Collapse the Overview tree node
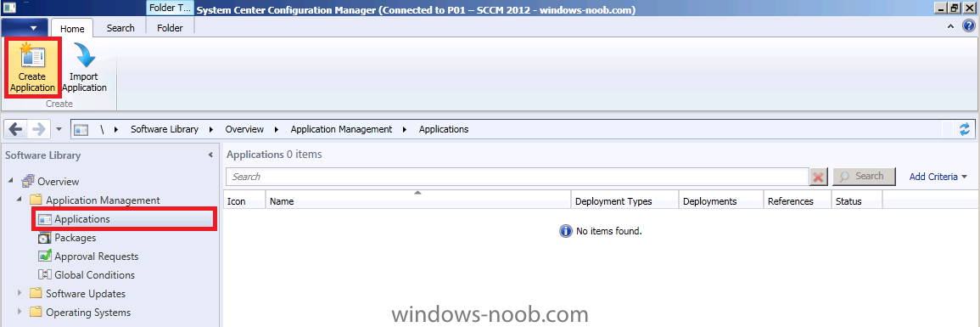Image resolution: width=980 pixels, height=327 pixels. 12,181
